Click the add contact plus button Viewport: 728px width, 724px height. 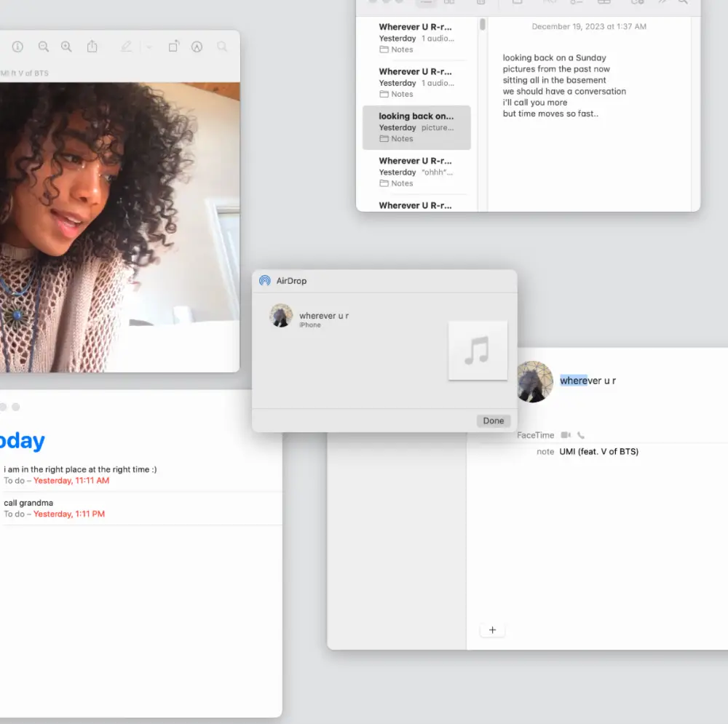coord(492,630)
